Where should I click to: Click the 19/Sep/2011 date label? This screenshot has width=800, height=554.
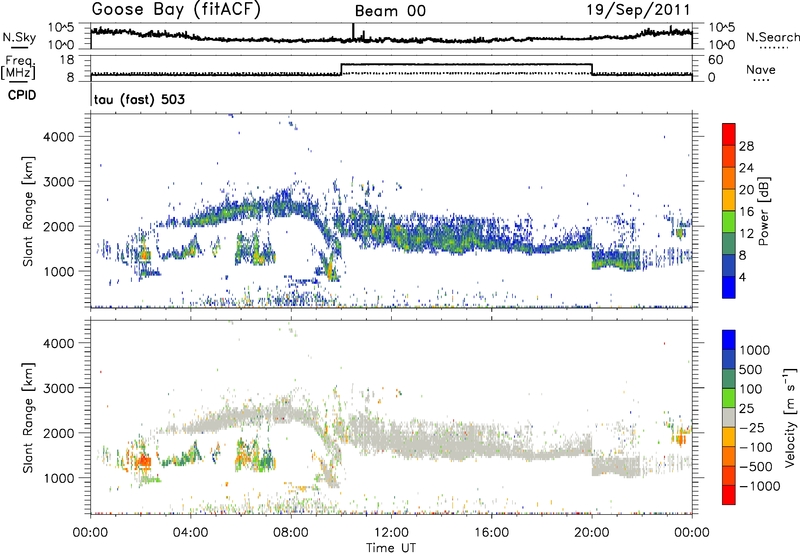pyautogui.click(x=638, y=9)
